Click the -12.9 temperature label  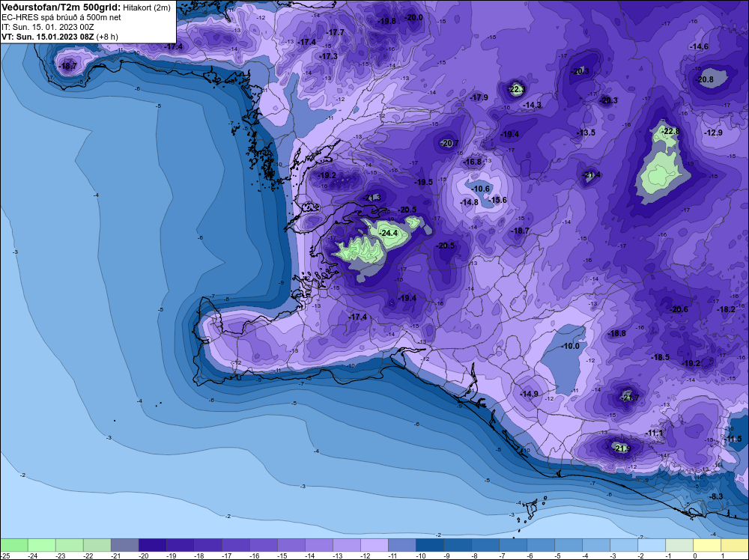point(713,133)
